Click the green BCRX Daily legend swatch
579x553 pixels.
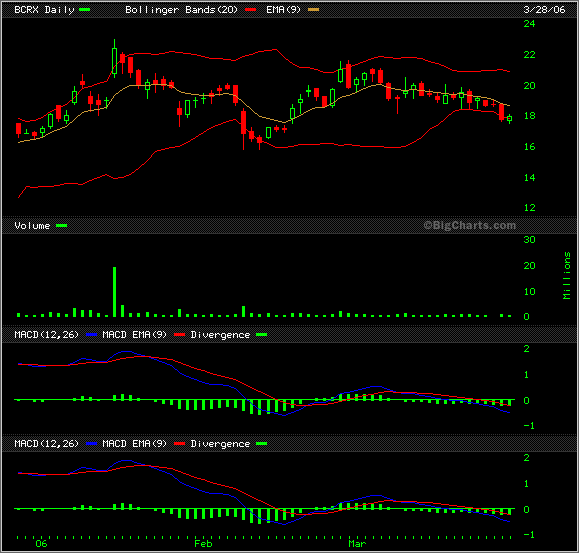coord(85,10)
